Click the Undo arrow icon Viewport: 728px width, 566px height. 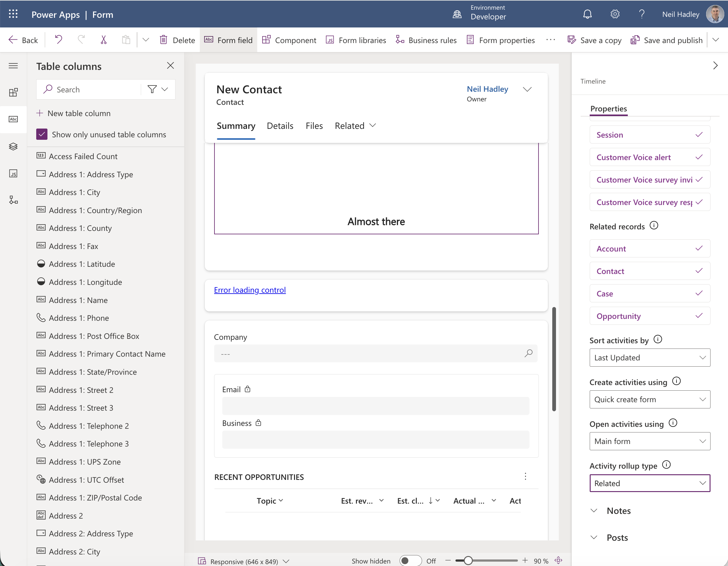click(58, 40)
